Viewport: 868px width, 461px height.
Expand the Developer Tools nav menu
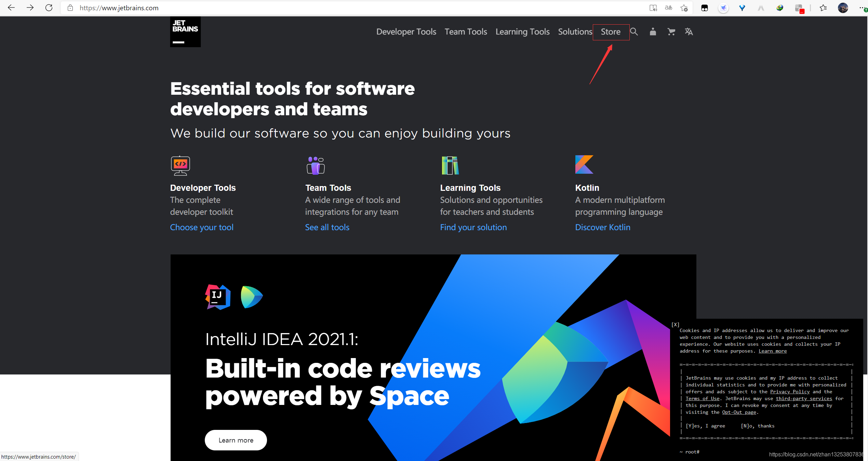[x=406, y=32]
